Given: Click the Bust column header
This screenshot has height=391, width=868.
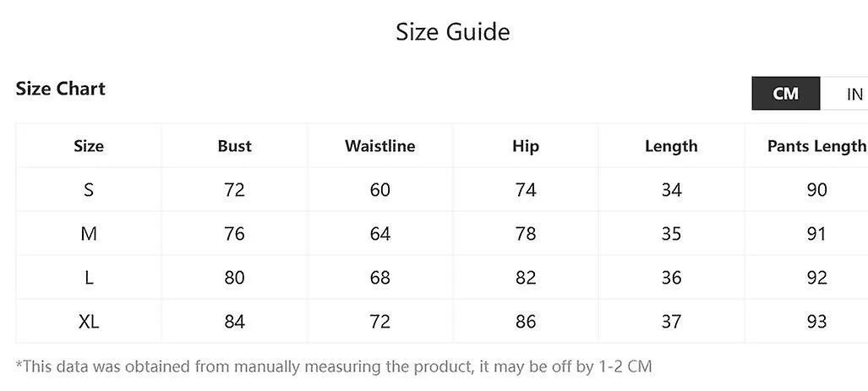Looking at the screenshot, I should point(235,146).
